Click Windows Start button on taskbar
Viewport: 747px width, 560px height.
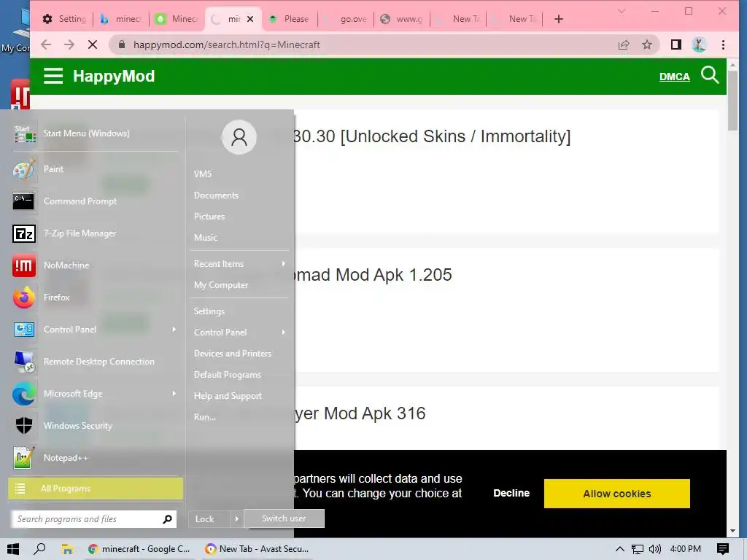point(13,549)
